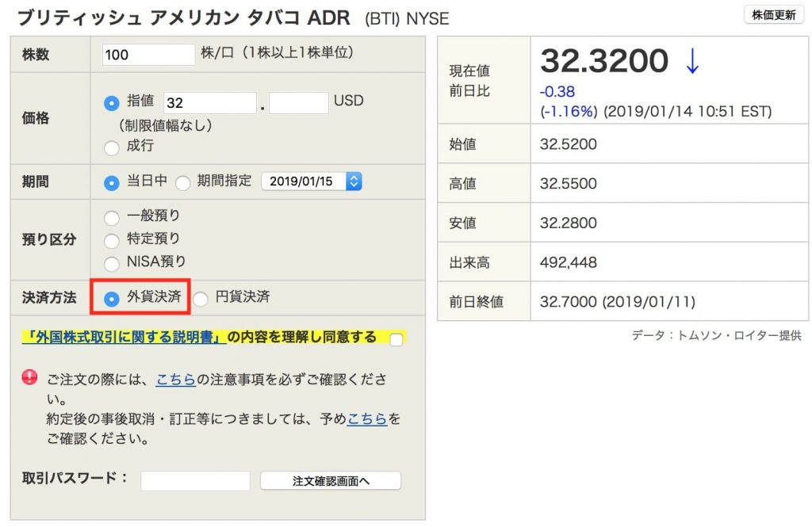812x527 pixels.
Task: Open the 外国株式取引に関する説明書 link
Action: tap(124, 338)
